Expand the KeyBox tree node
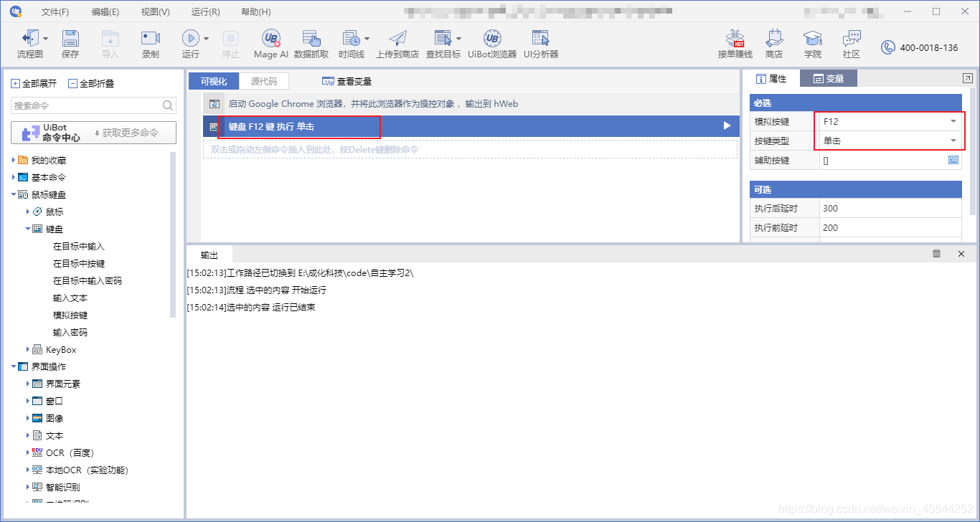This screenshot has width=980, height=522. coord(28,349)
